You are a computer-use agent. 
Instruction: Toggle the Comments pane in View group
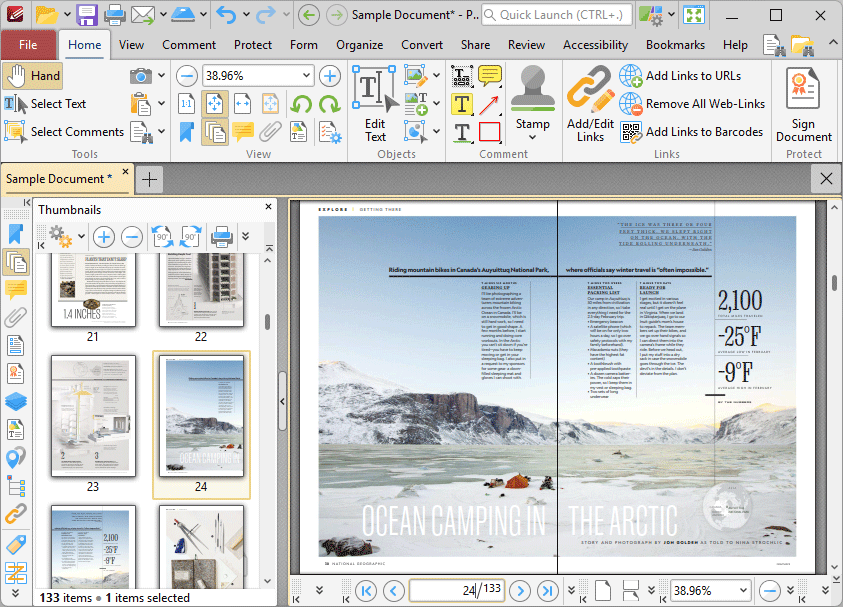pos(242,132)
